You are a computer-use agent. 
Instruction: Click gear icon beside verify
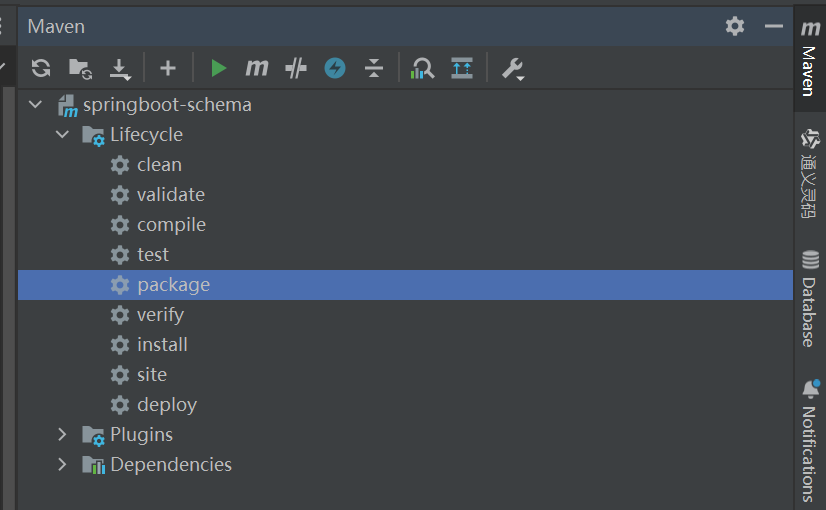pos(120,315)
